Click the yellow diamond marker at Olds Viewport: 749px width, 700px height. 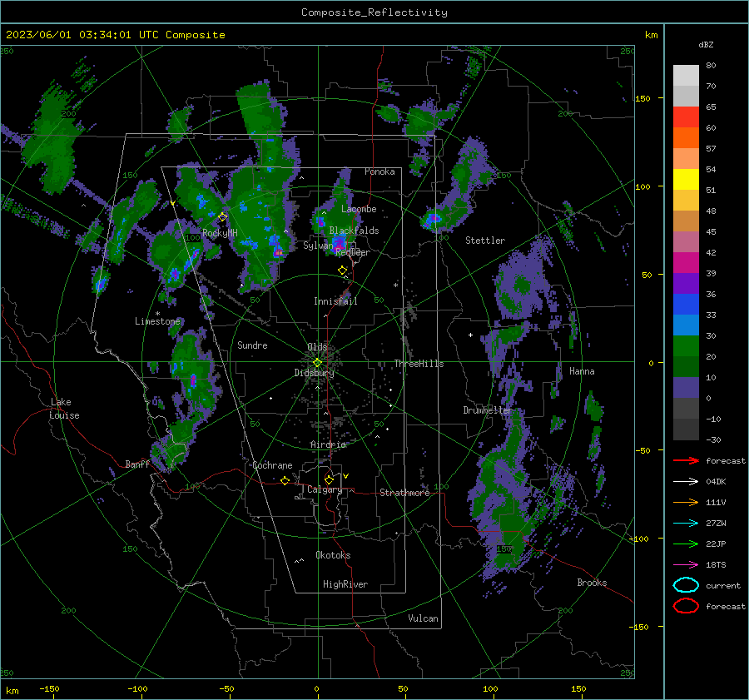[317, 363]
